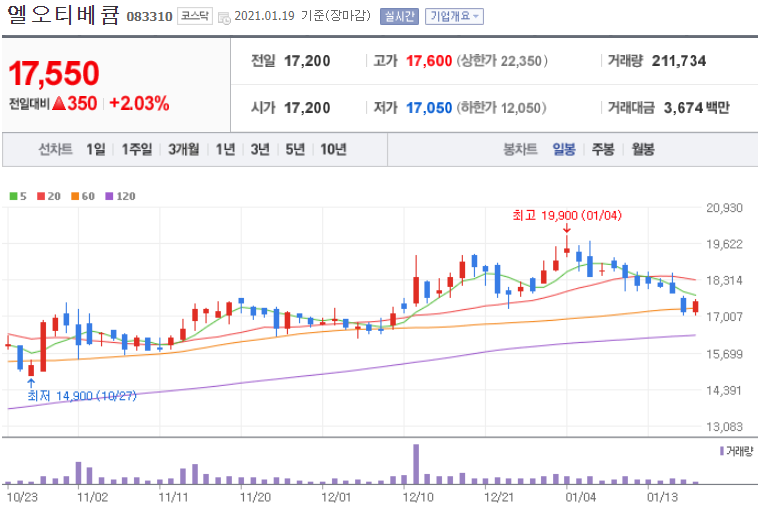
Task: Select the 5년 line chart tab
Action: [x=295, y=149]
